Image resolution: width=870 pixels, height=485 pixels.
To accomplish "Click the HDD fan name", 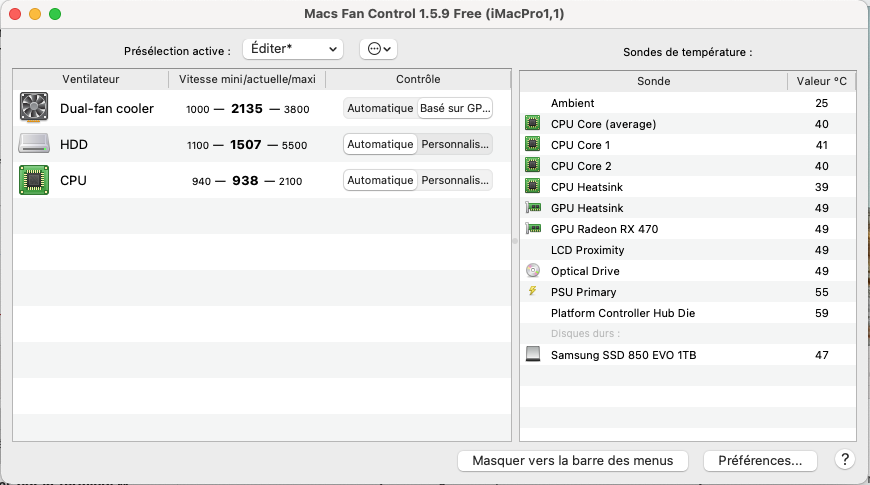I will 74,144.
